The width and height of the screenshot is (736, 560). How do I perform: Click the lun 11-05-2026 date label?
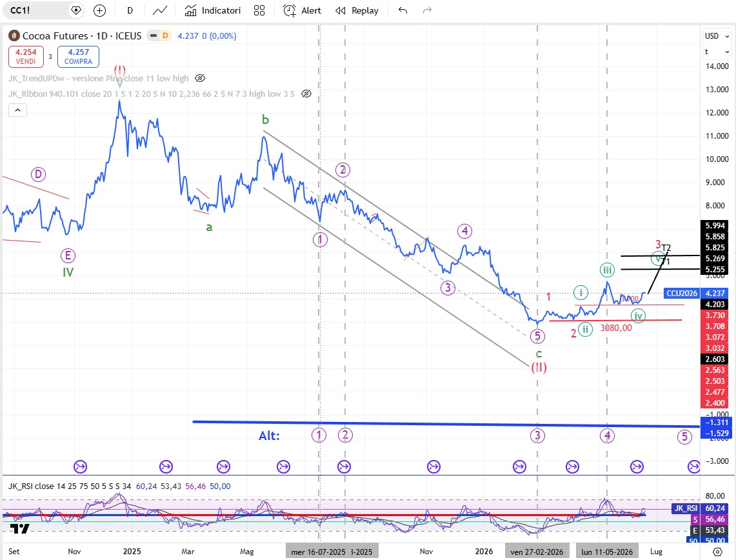tap(607, 552)
